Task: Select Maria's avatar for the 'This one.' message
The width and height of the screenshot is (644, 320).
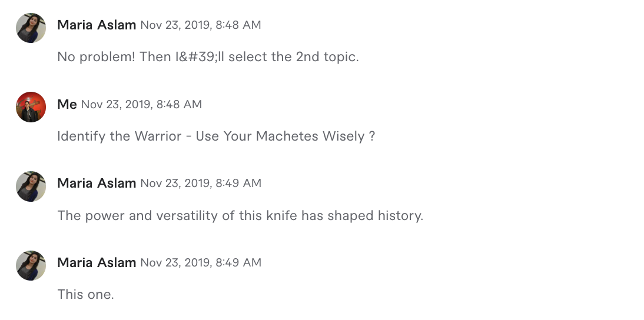Action: [x=31, y=265]
